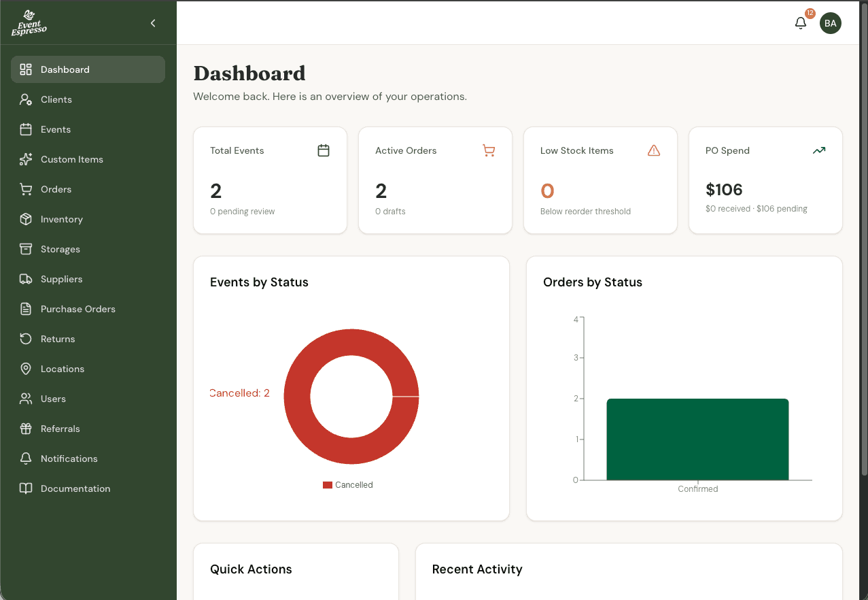Click the Dashboard grid icon in sidebar

coord(26,69)
